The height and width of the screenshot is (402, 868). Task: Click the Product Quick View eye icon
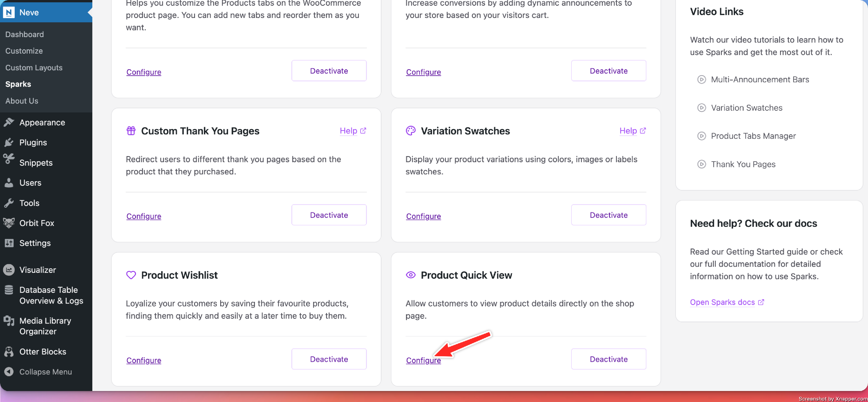410,275
